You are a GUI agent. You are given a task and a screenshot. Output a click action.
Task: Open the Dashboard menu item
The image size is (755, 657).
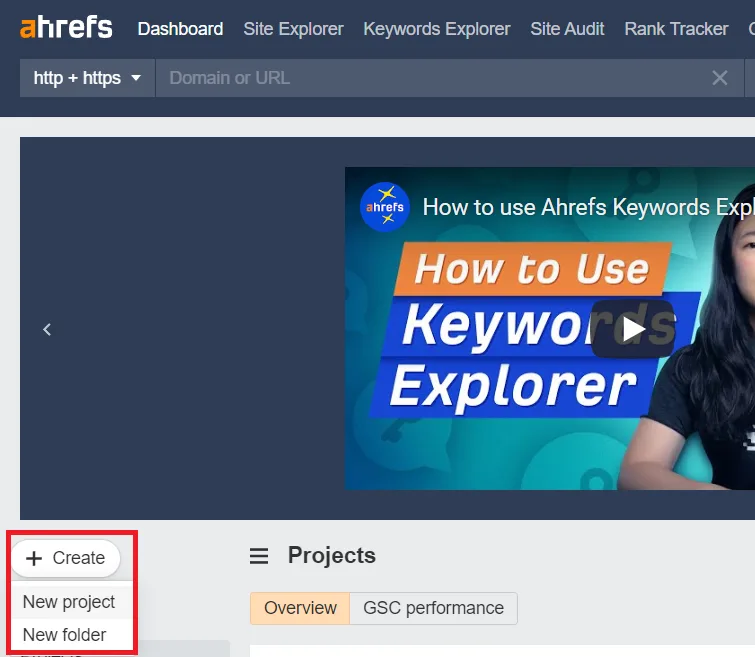180,29
